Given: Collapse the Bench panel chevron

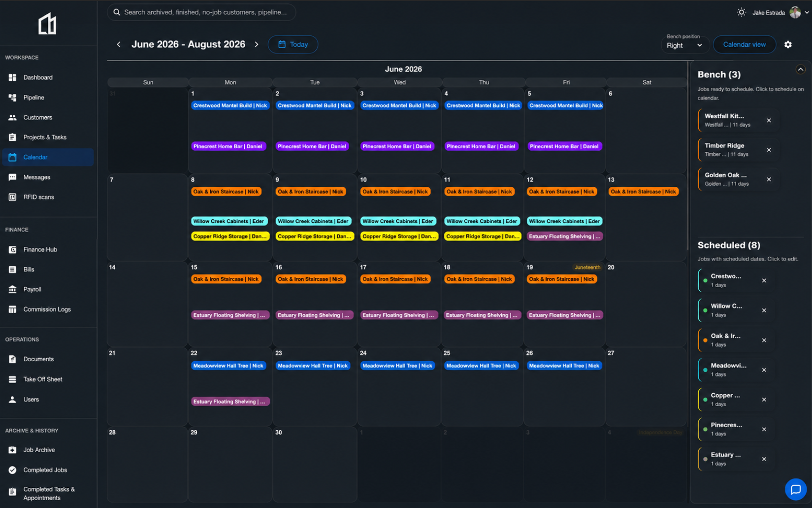Looking at the screenshot, I should [800, 69].
